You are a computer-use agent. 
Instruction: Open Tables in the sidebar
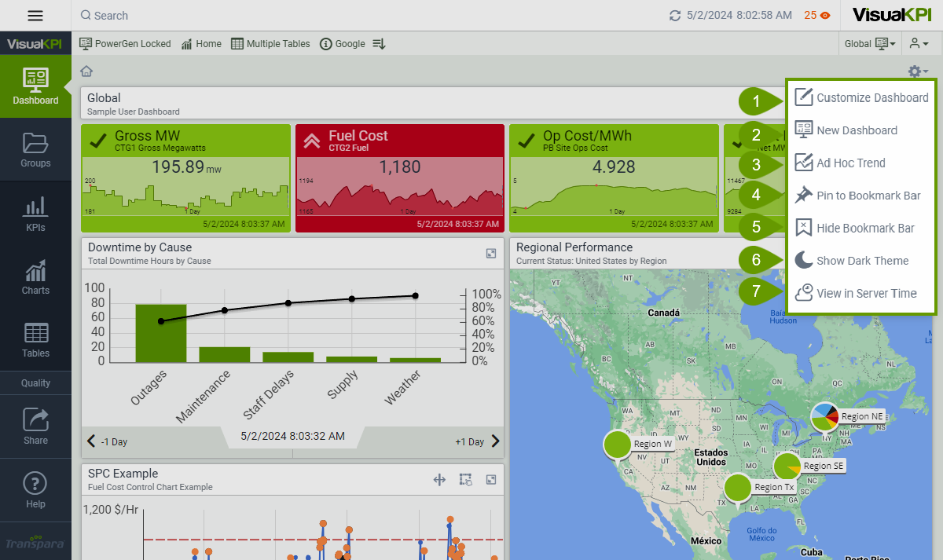(35, 339)
